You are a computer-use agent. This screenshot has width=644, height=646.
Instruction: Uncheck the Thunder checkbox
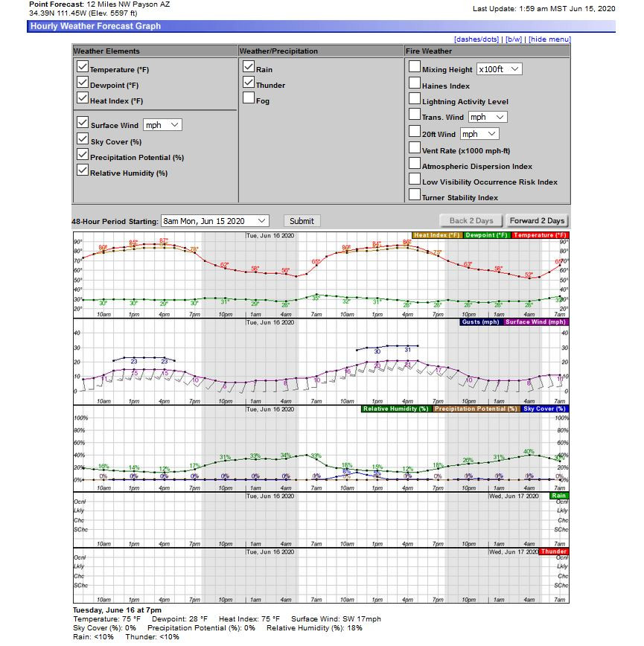click(x=249, y=82)
